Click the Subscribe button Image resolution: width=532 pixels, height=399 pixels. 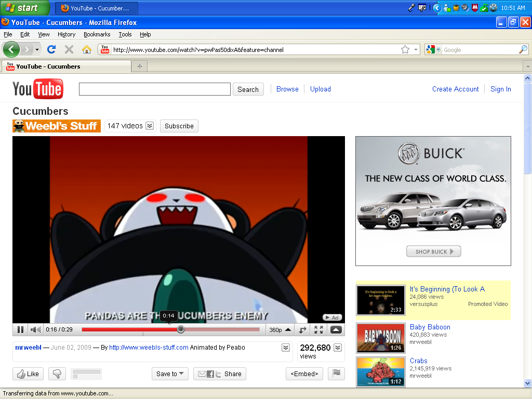click(x=179, y=126)
